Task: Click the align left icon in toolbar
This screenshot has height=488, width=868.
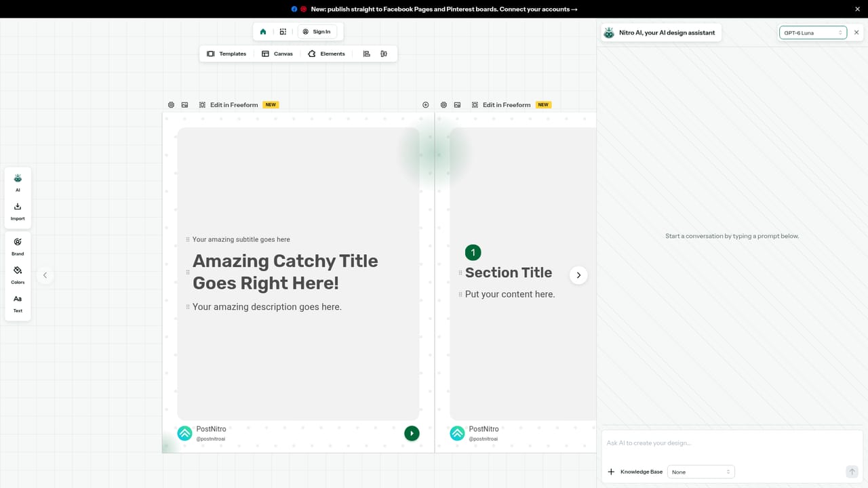Action: tap(367, 54)
